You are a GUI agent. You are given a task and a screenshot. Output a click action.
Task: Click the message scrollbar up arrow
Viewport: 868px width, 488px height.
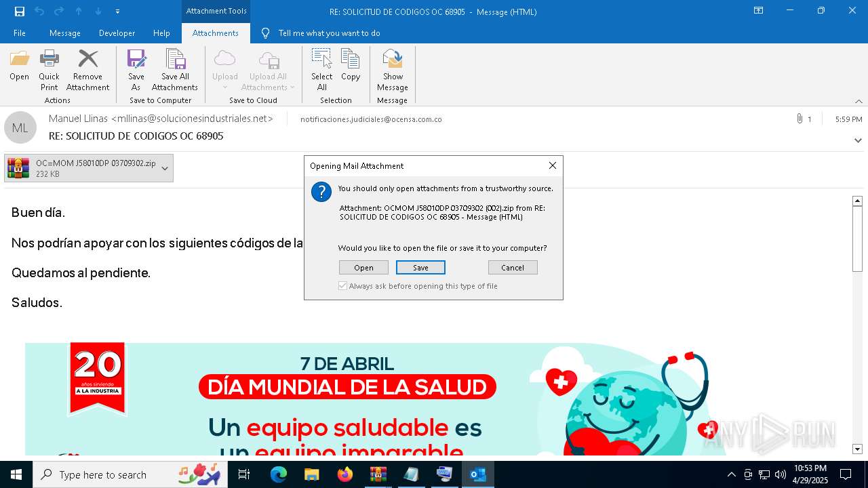857,201
